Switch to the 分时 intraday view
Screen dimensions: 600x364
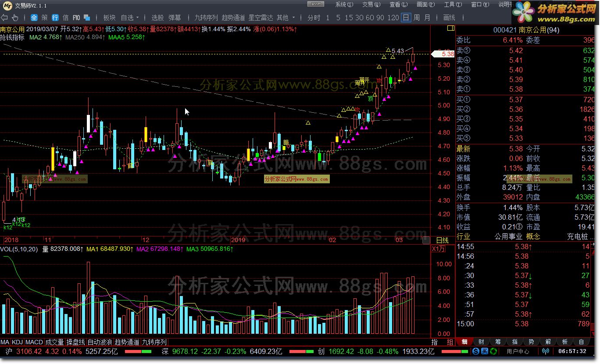coord(314,18)
